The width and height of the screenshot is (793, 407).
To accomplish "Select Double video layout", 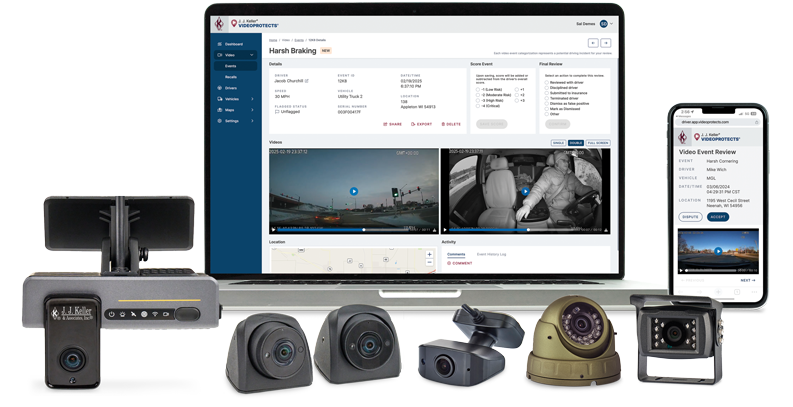I will (576, 143).
